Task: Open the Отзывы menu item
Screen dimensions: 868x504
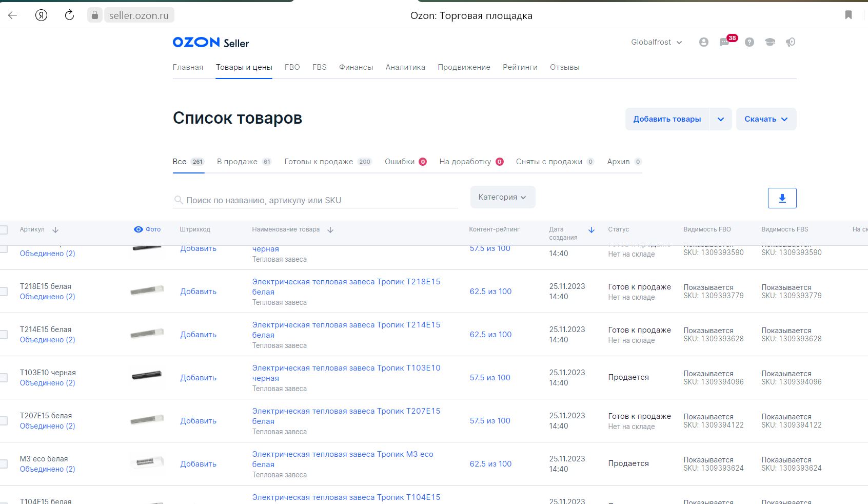Action: click(x=565, y=67)
